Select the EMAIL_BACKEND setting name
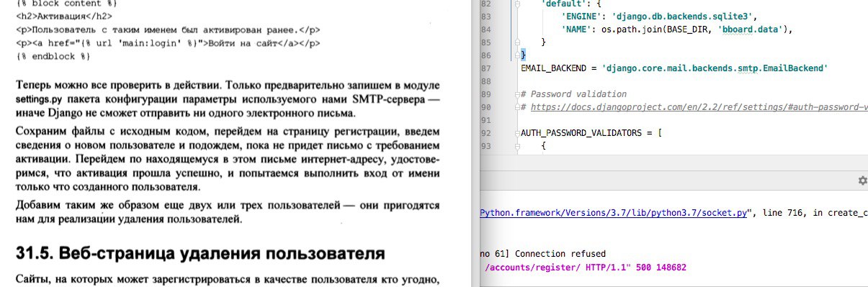 point(555,68)
